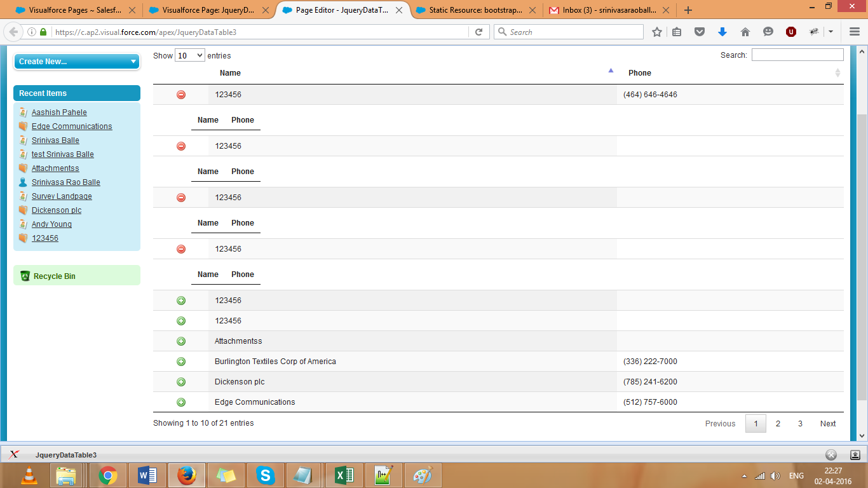Bookmark this page with the star icon
The width and height of the screenshot is (868, 488).
tap(656, 31)
